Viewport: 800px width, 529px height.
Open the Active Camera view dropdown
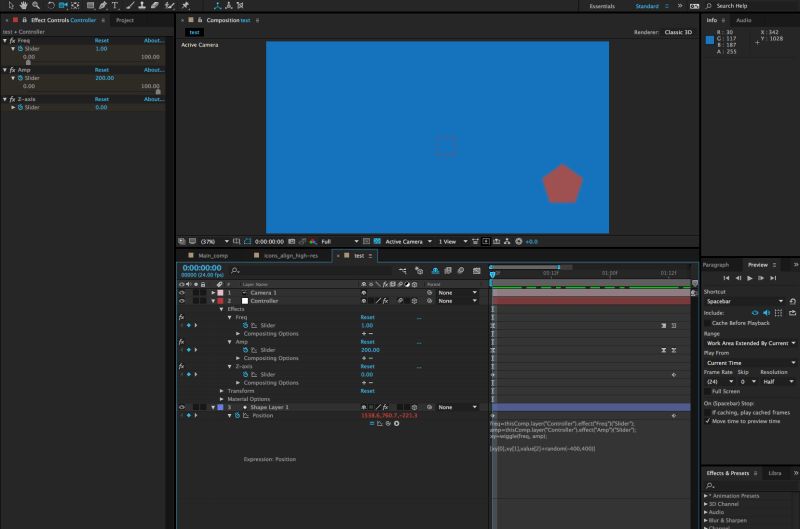[x=409, y=241]
